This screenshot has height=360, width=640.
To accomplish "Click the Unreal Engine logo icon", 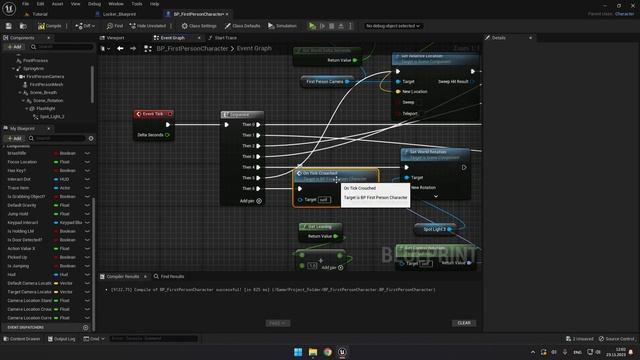I will click(9, 9).
